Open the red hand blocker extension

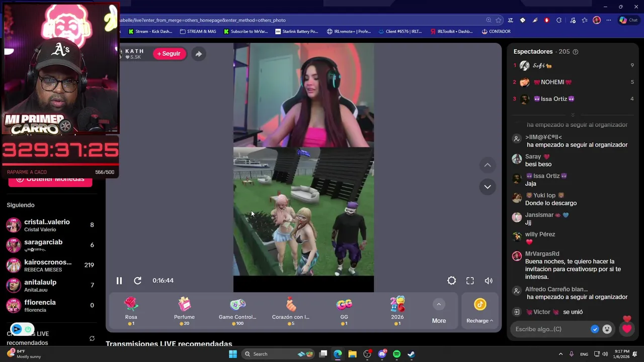coord(547,20)
